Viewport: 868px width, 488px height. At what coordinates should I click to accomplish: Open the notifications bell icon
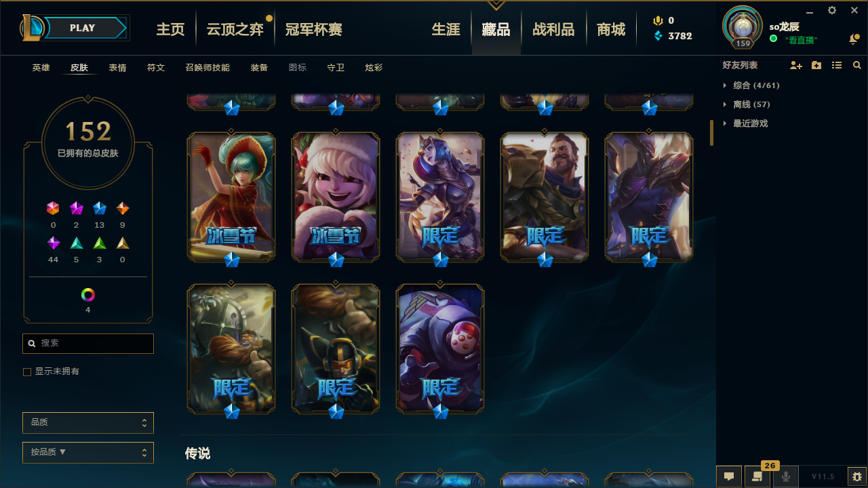(x=854, y=39)
